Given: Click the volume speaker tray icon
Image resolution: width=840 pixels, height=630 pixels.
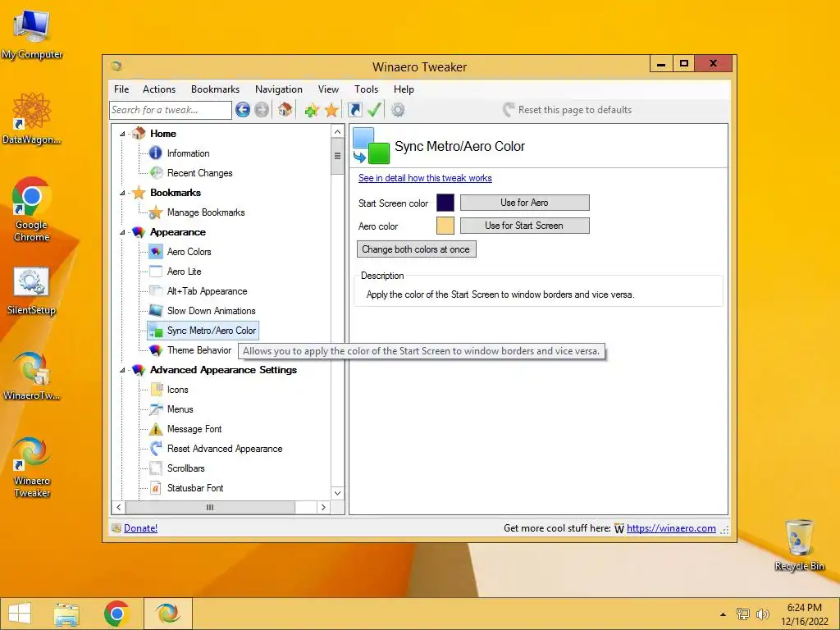Looking at the screenshot, I should 762,614.
